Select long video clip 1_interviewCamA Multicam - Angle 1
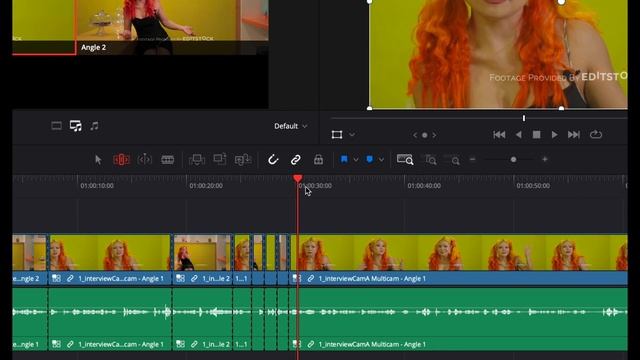The image size is (640, 360). pos(458,259)
